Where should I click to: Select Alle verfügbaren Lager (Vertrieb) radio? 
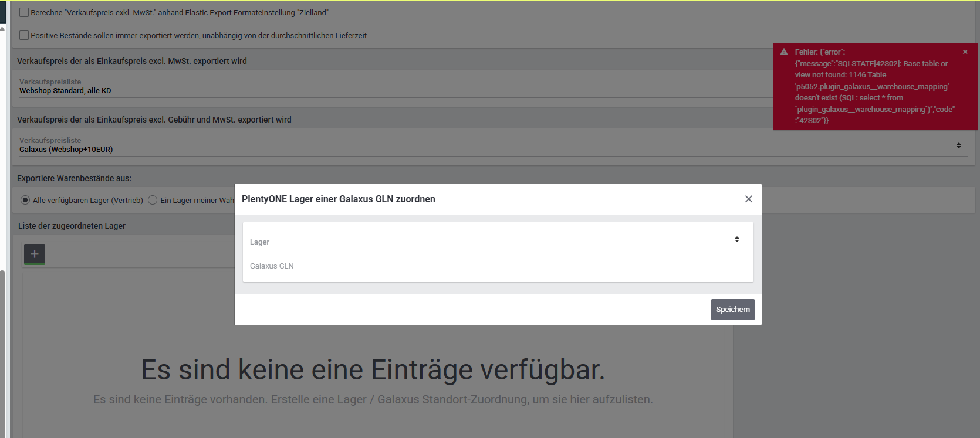(25, 200)
